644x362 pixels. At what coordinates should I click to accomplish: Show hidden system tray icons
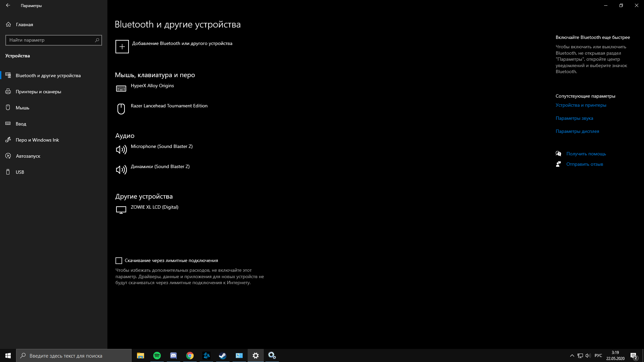pos(572,356)
